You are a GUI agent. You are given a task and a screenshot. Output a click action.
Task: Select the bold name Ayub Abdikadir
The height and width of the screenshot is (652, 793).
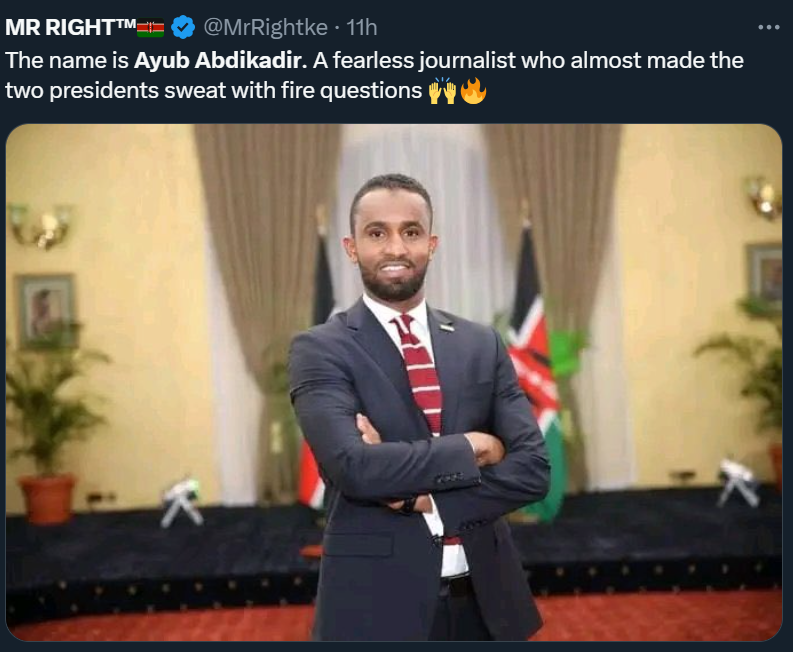point(221,61)
